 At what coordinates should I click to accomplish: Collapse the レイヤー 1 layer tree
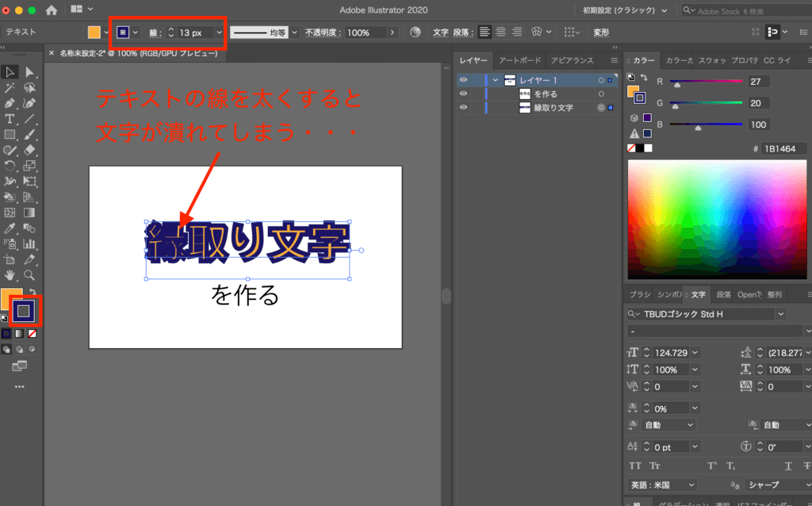click(495, 80)
